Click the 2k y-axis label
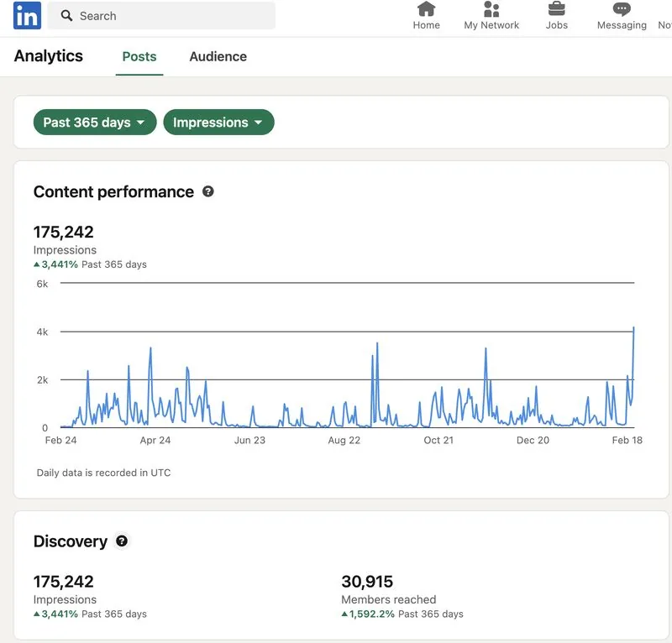Viewport: 672px width, 643px height. click(x=42, y=379)
